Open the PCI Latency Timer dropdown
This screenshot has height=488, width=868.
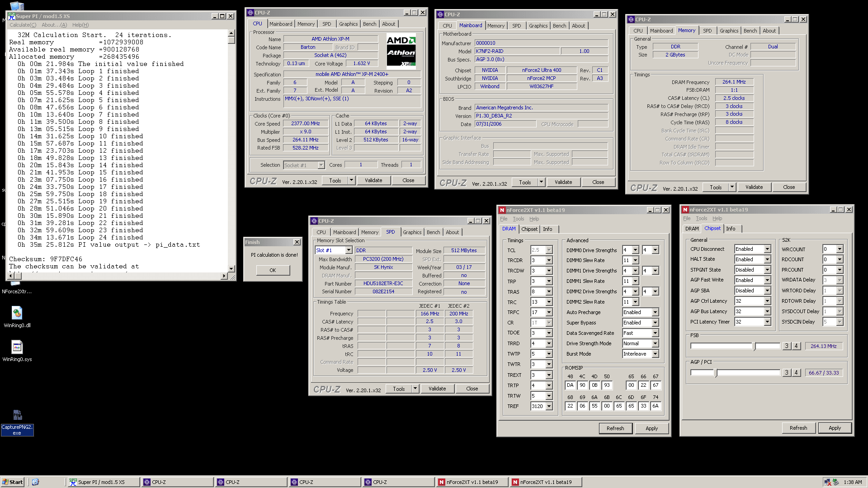pyautogui.click(x=767, y=322)
